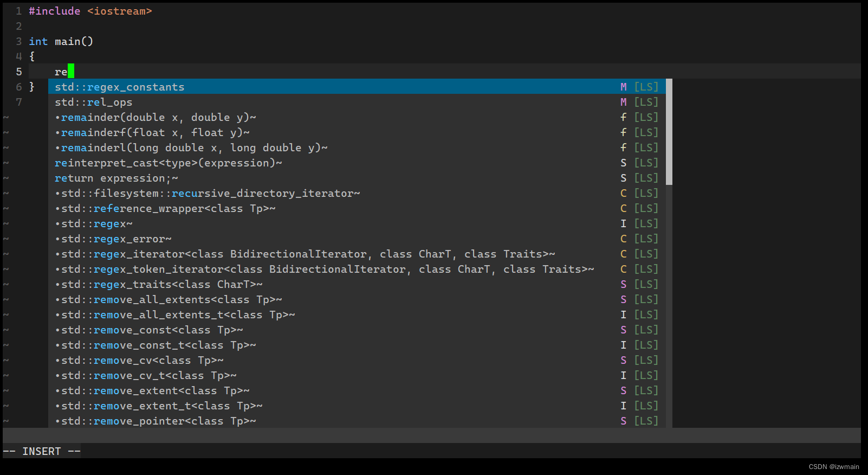Click [LS] source tag on regex_constants row

coord(646,87)
